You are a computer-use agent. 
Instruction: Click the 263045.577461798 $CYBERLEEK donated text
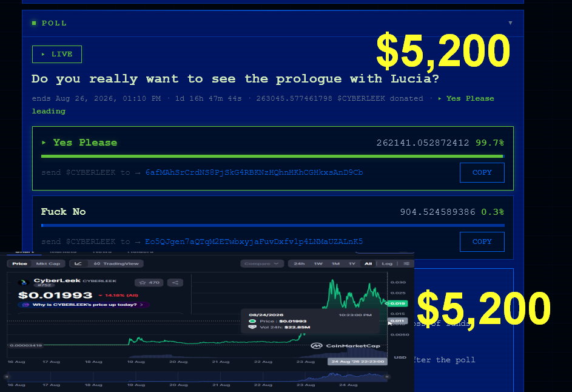click(x=340, y=98)
